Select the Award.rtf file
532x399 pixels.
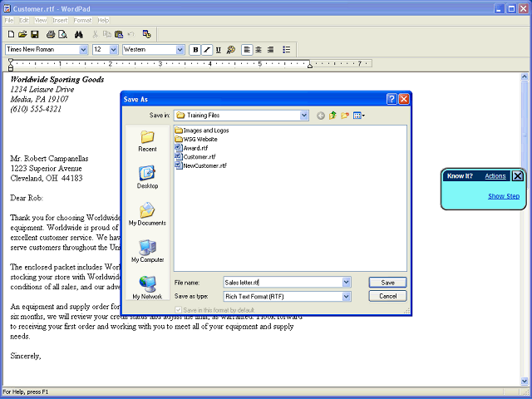pyautogui.click(x=191, y=148)
